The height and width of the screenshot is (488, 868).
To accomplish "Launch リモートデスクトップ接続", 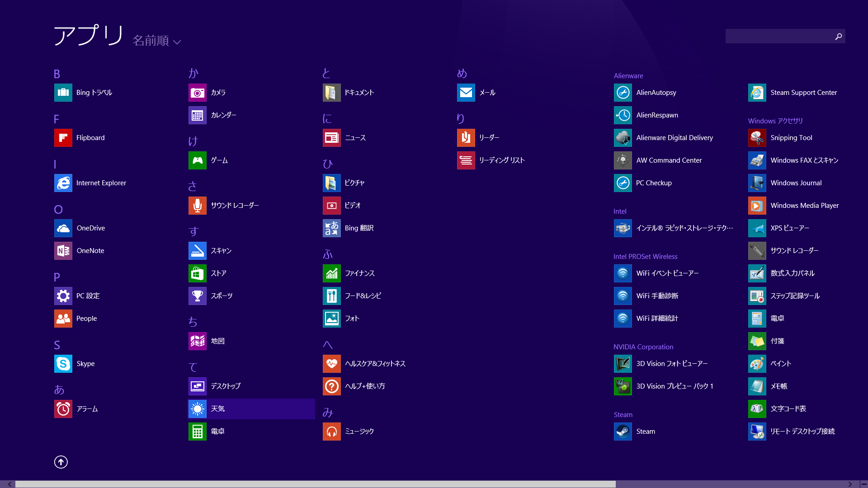I will point(801,431).
